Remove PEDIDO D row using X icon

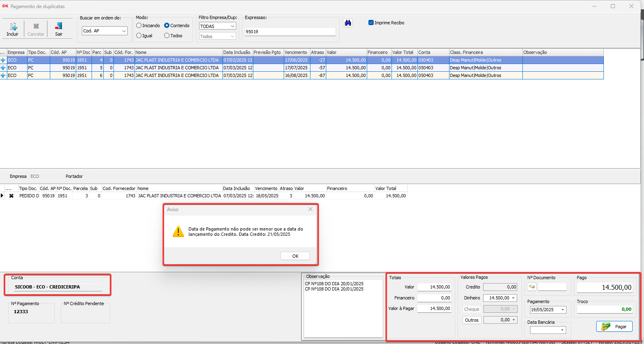[11, 196]
